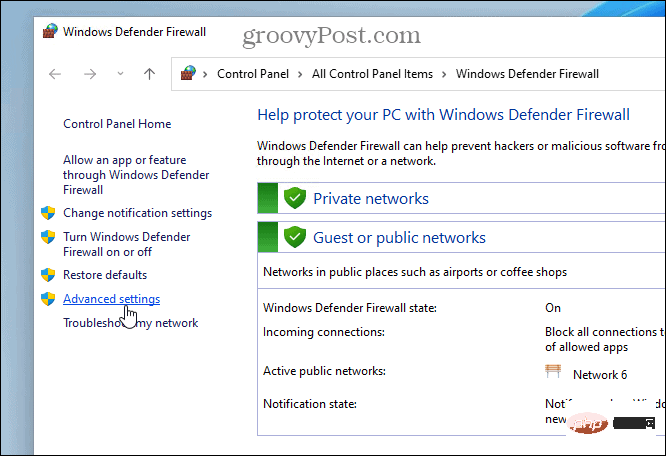Image resolution: width=666 pixels, height=456 pixels.
Task: Click the Network 6 bench icon
Action: pos(553,371)
